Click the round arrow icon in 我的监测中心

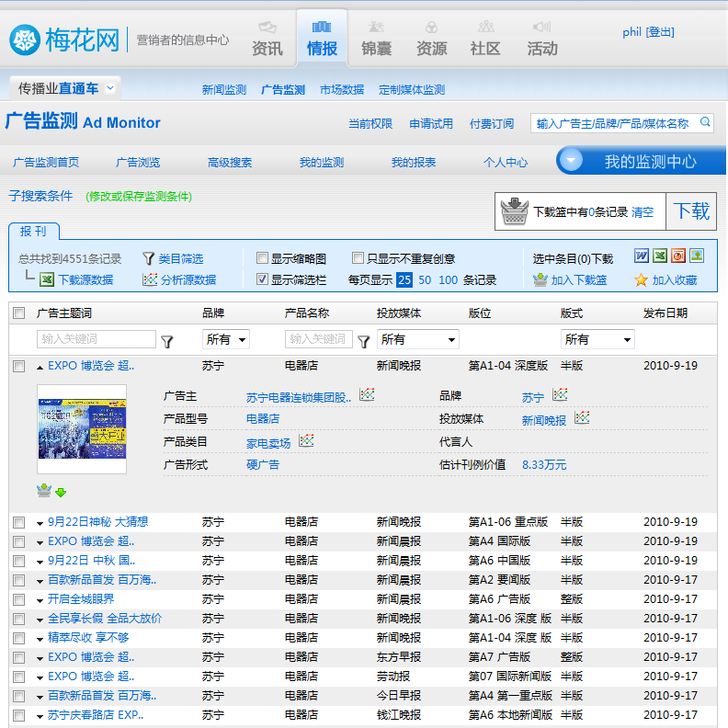pyautogui.click(x=571, y=161)
